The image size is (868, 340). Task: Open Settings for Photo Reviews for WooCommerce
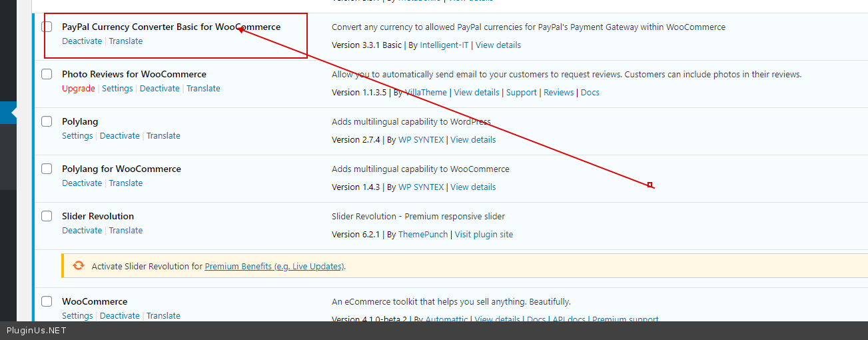tap(117, 89)
